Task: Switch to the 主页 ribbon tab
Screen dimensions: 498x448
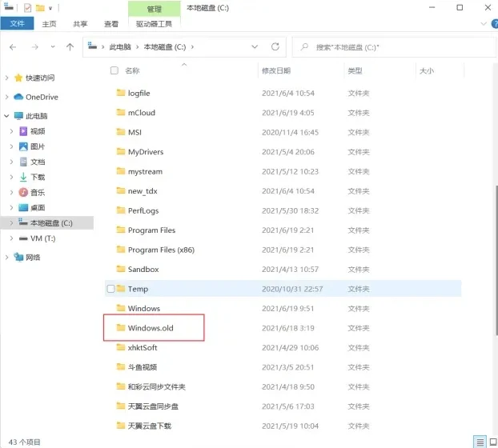Action: [x=49, y=24]
